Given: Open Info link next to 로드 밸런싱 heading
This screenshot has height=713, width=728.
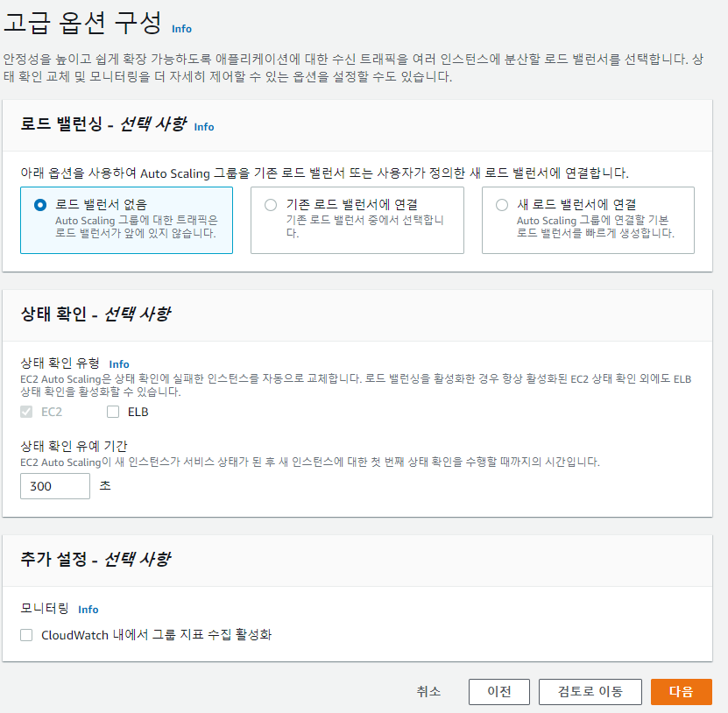Looking at the screenshot, I should click(x=204, y=127).
